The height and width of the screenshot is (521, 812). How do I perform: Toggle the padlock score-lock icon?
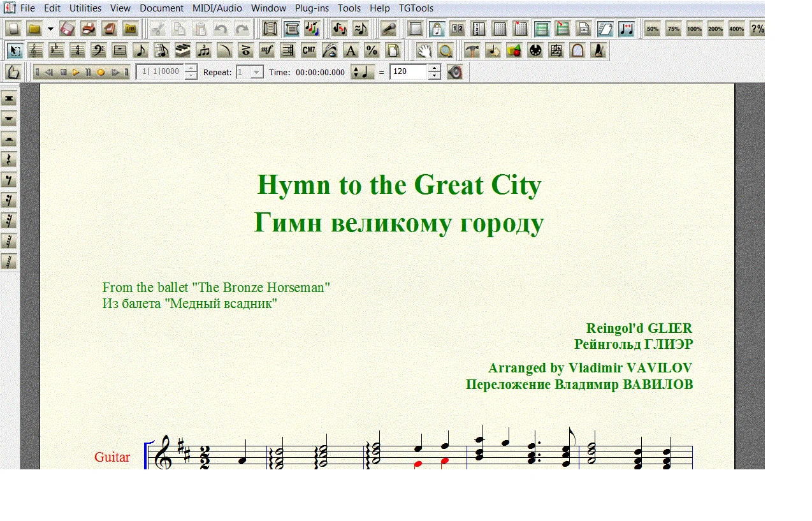pyautogui.click(x=437, y=29)
